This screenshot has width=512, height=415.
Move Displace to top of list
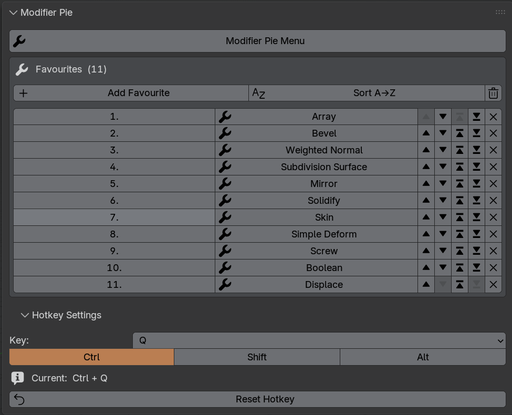(x=460, y=285)
